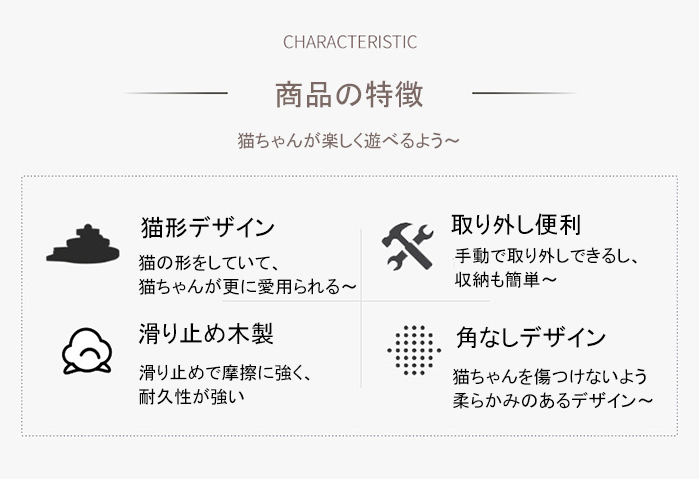Click the 猫ちゃんを傷つけないよう text line
The height and width of the screenshot is (486, 700).
pos(550,377)
